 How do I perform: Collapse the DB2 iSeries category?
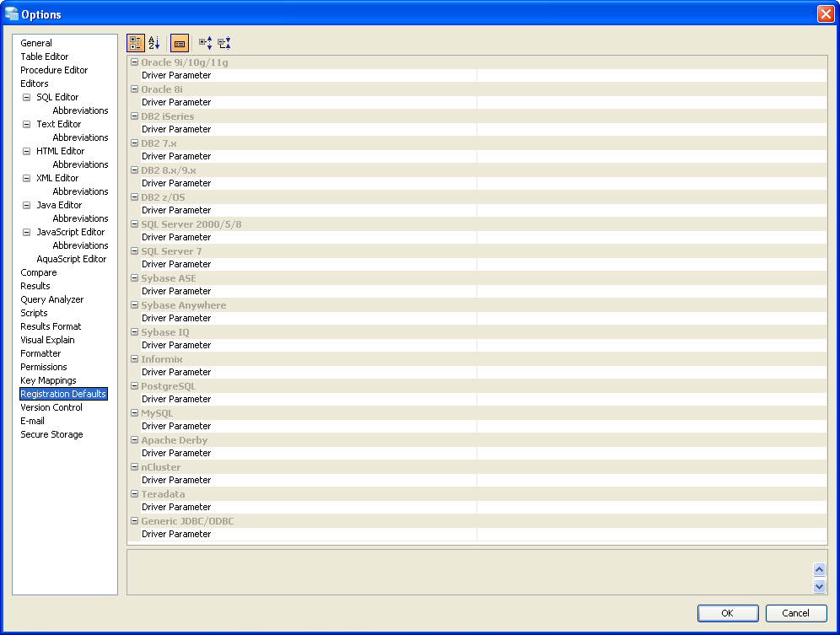[x=135, y=116]
